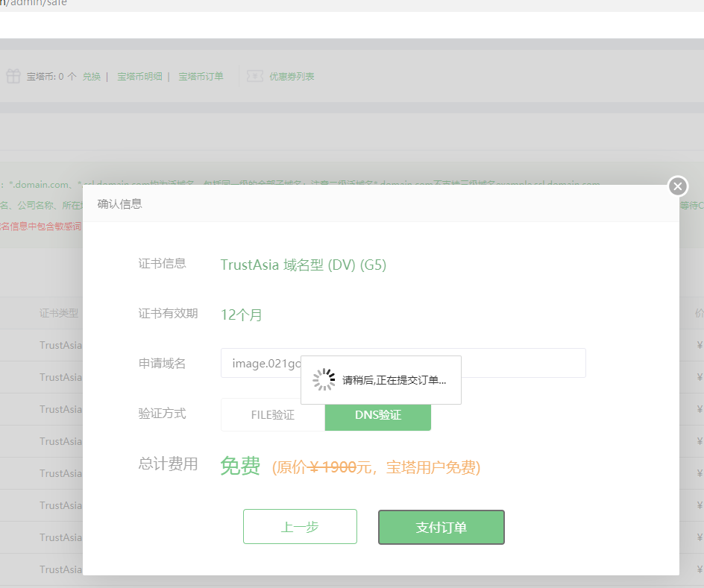Click the 验证方式 label
This screenshot has height=588, width=704.
[x=162, y=413]
